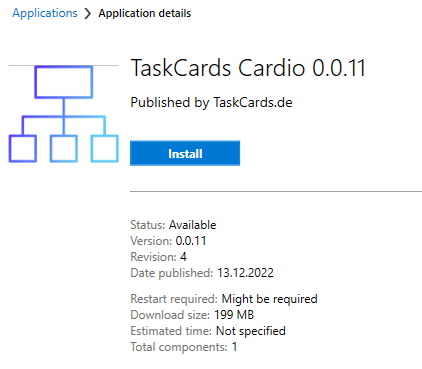Select the Application details breadcrumb text
The image size is (422, 369).
(x=145, y=13)
